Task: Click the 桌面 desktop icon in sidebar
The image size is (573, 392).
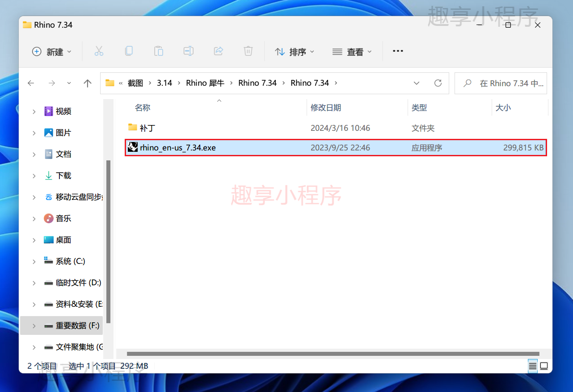Action: point(49,240)
